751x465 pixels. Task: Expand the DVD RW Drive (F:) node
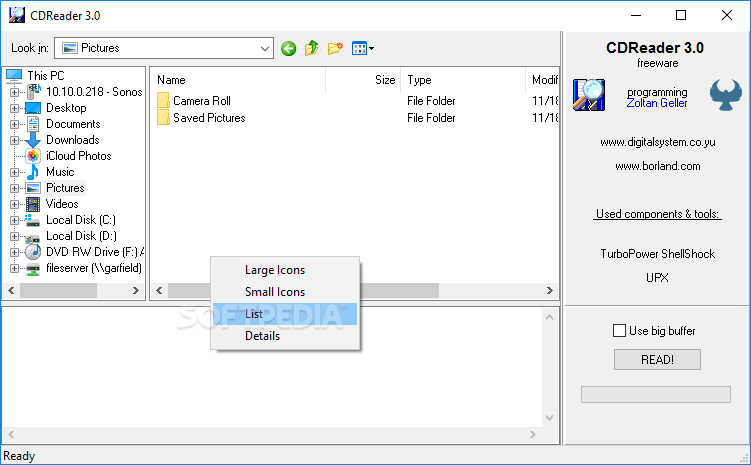14,252
